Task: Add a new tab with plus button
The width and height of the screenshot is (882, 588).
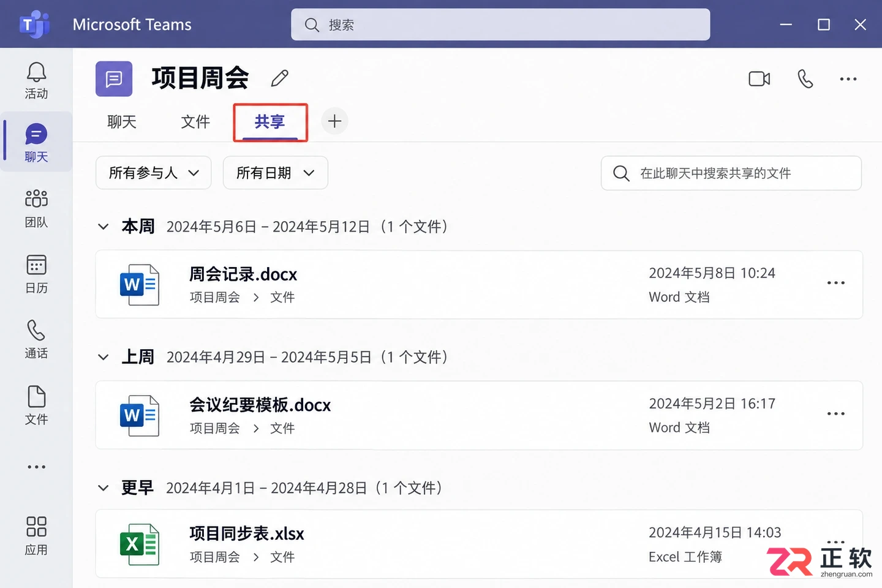Action: [x=334, y=121]
